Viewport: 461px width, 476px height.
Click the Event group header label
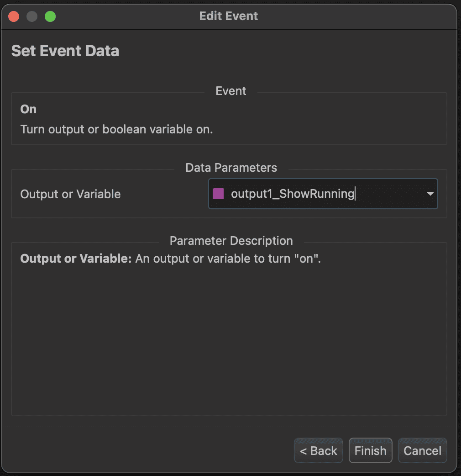(x=231, y=91)
